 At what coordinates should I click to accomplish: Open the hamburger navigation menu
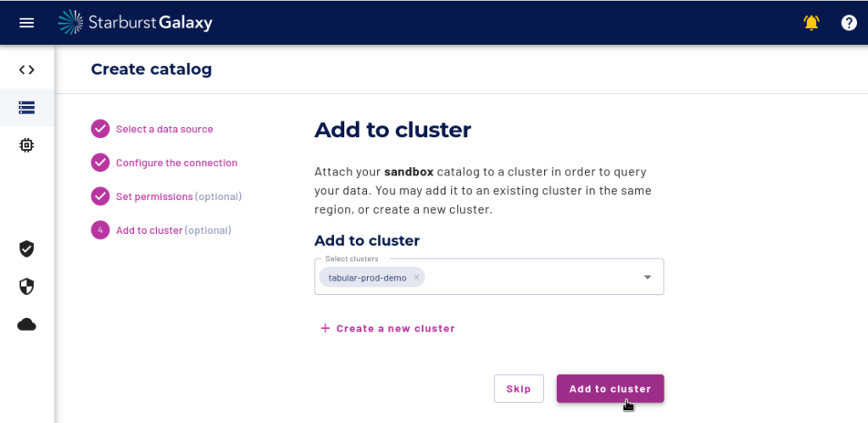pos(26,23)
